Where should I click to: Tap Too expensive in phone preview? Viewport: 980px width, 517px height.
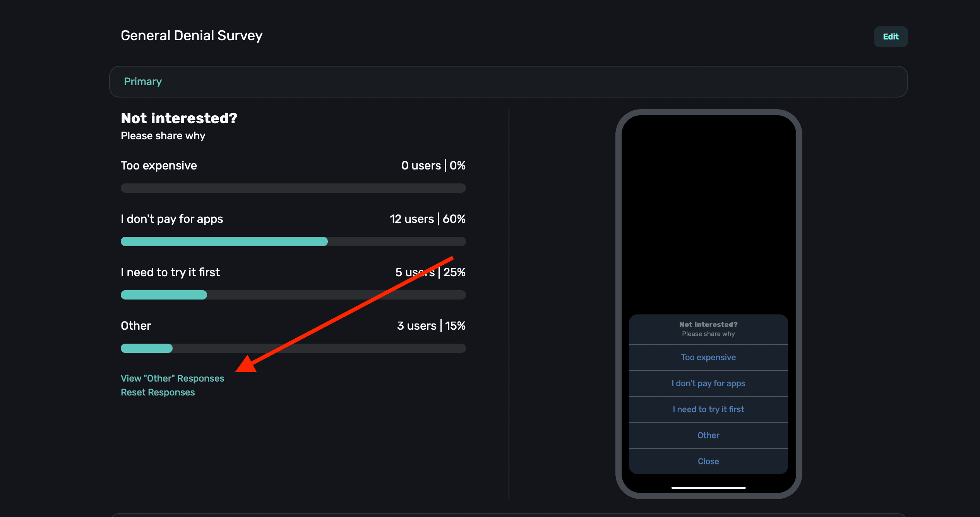point(708,357)
